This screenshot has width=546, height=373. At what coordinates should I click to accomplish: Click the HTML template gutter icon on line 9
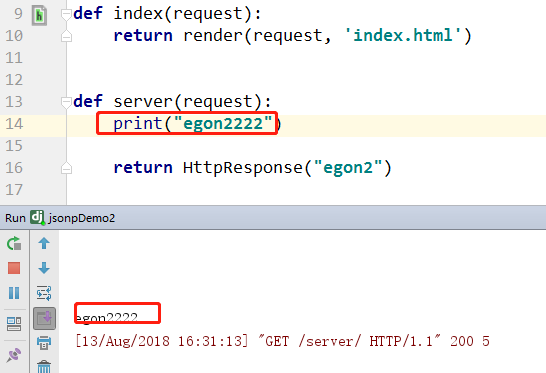point(39,15)
